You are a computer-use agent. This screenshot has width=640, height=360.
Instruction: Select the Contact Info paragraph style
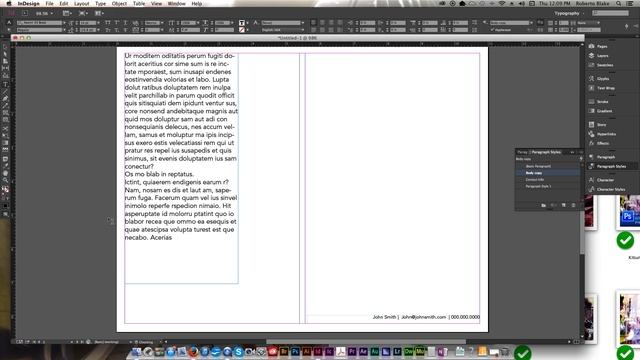(548, 180)
